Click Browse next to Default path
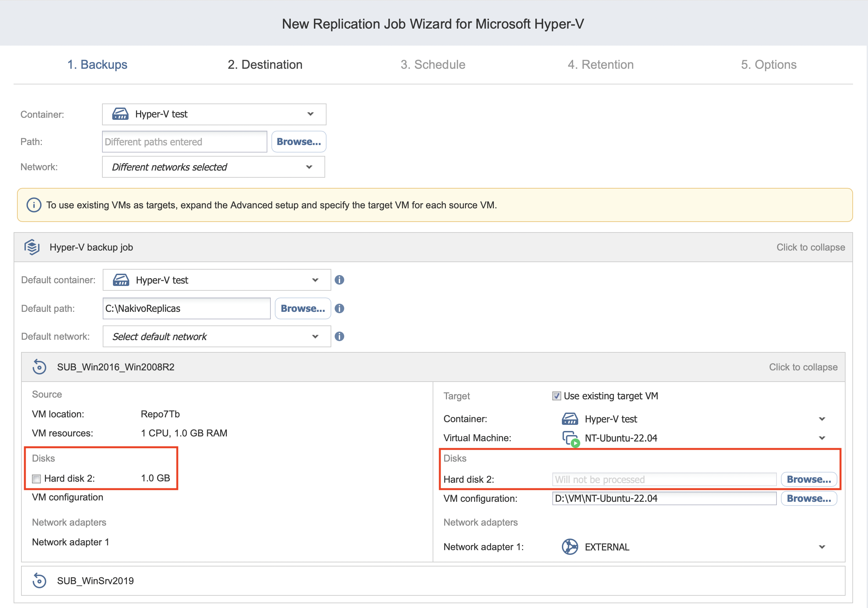The width and height of the screenshot is (868, 608). click(x=302, y=308)
